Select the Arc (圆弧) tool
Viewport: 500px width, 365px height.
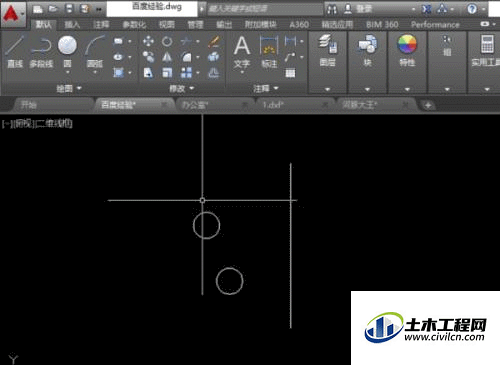95,51
